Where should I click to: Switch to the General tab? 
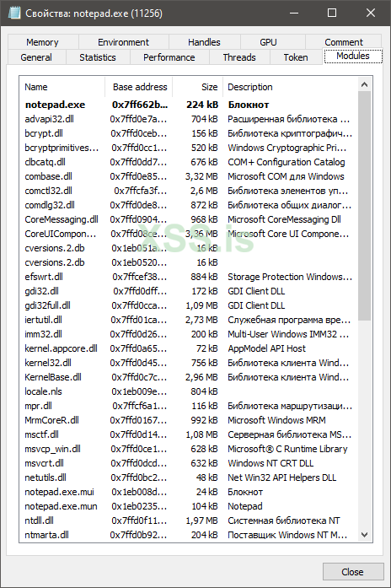36,57
